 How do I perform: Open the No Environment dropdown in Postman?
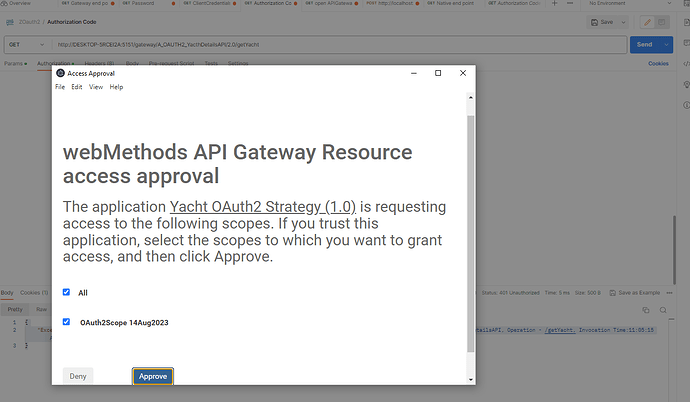tap(630, 3)
